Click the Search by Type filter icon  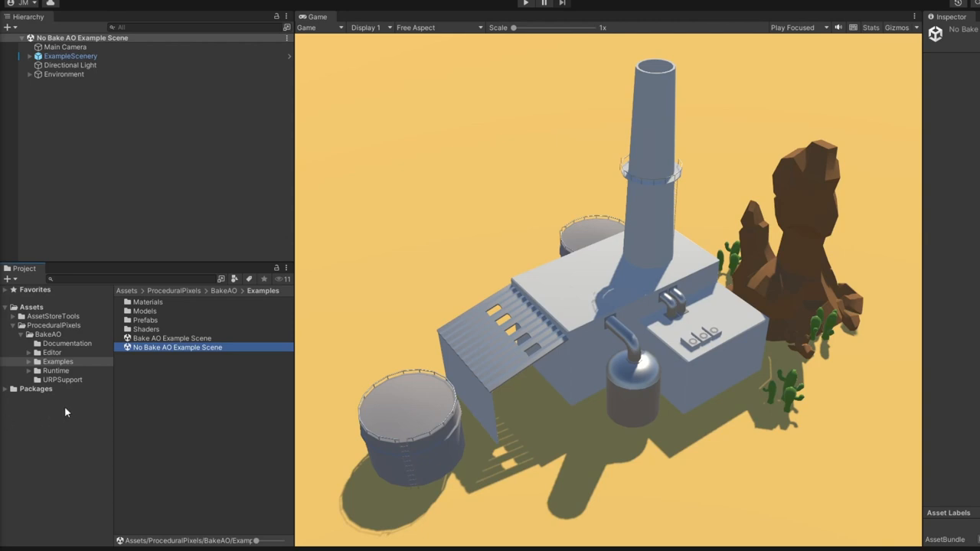(235, 279)
